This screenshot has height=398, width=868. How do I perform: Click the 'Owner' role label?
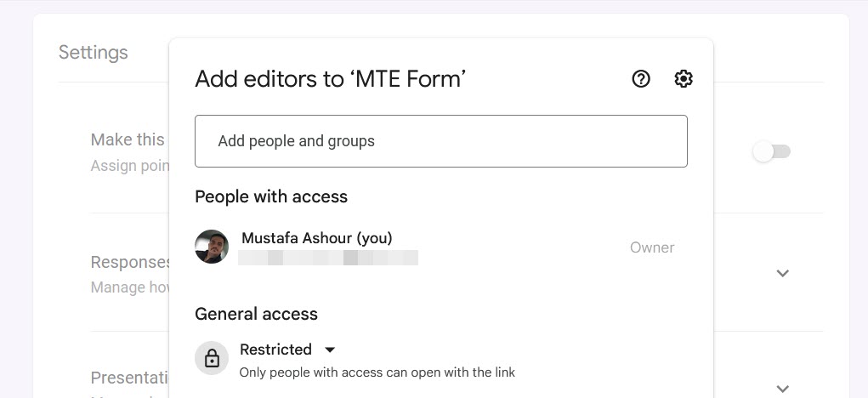tap(652, 247)
